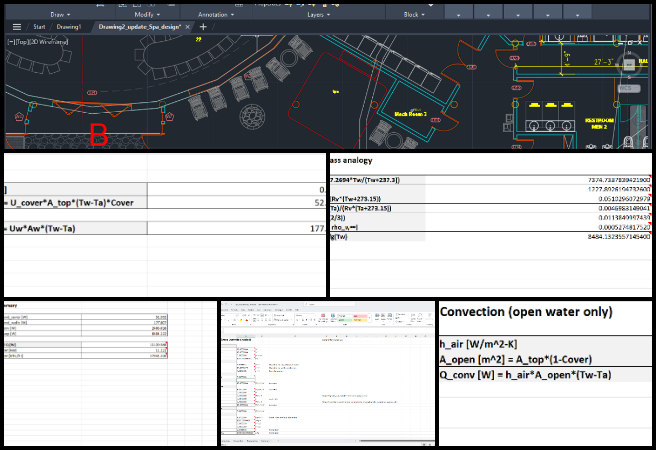Select the A_open [m^2] = A_top*(1-Cover) cell

545,359
